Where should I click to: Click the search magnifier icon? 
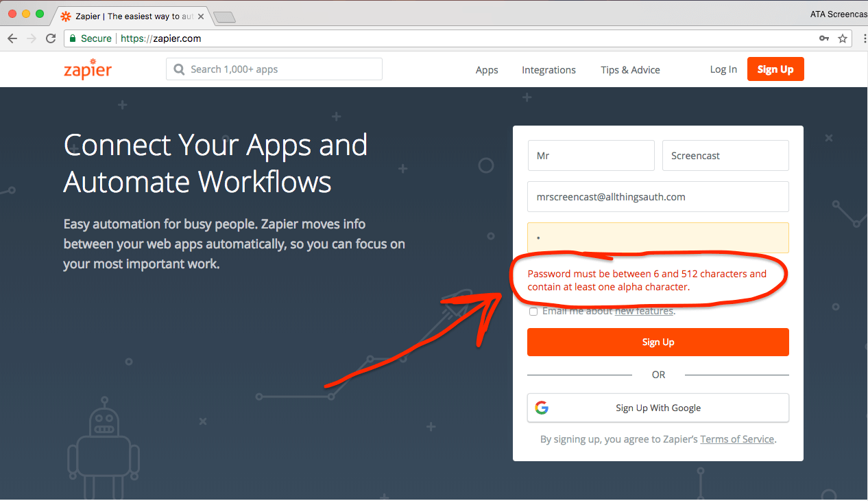tap(180, 69)
